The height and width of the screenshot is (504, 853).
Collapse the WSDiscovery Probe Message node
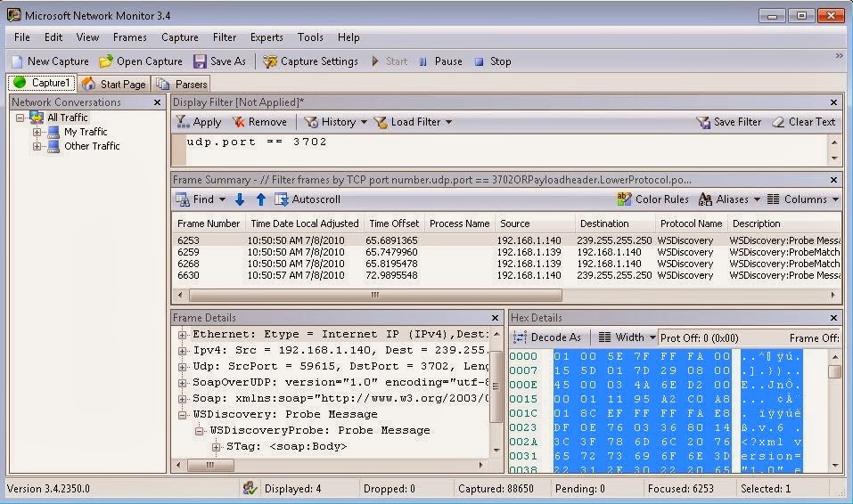tap(182, 415)
